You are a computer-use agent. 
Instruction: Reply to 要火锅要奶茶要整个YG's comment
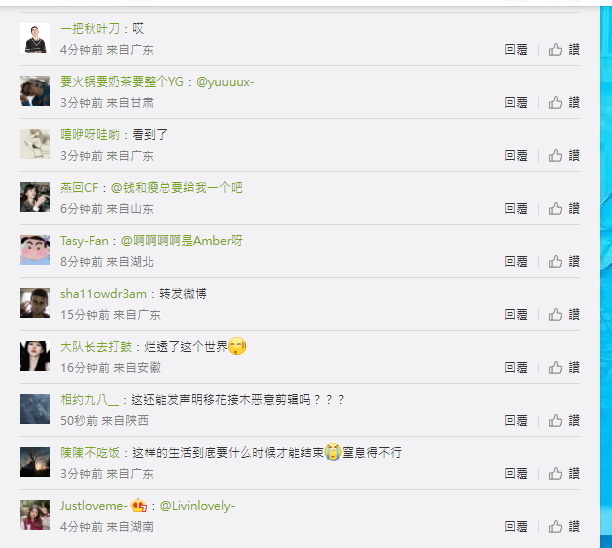click(x=516, y=103)
